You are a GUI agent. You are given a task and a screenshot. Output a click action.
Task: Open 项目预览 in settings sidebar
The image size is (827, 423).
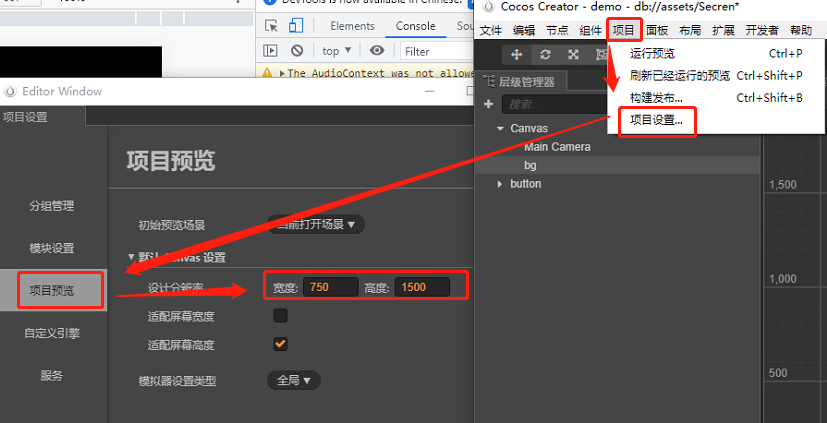click(52, 290)
